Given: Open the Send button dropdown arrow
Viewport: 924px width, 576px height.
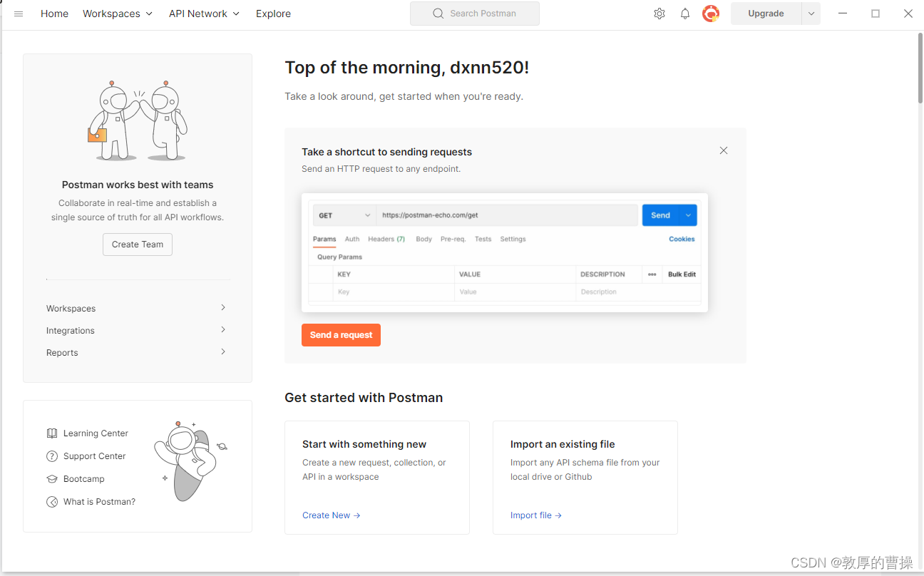Looking at the screenshot, I should click(x=688, y=215).
